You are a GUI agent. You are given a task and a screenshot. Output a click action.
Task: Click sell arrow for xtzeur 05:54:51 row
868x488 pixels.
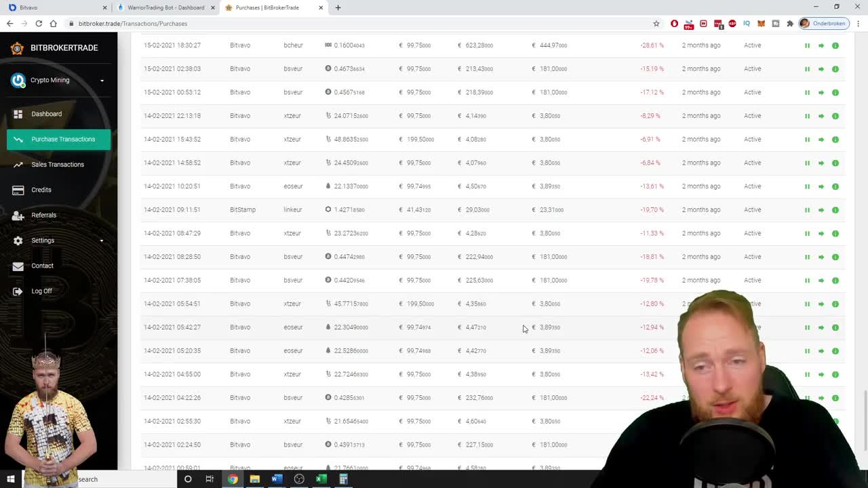pyautogui.click(x=821, y=304)
